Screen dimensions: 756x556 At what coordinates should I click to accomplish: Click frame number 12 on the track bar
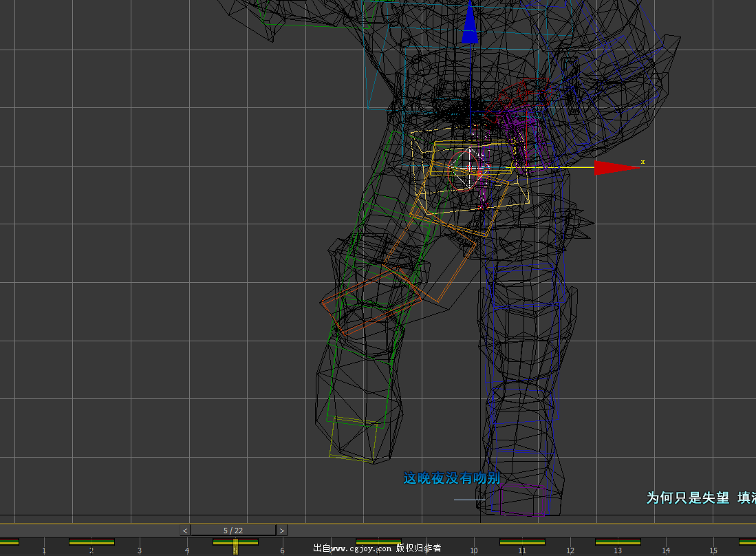click(570, 550)
